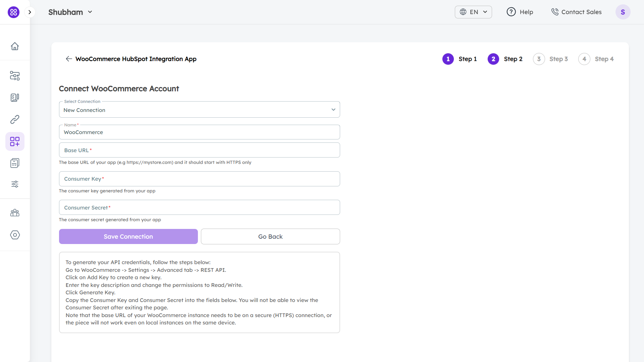The width and height of the screenshot is (644, 362).
Task: Focus the Base URL input field
Action: point(199,150)
